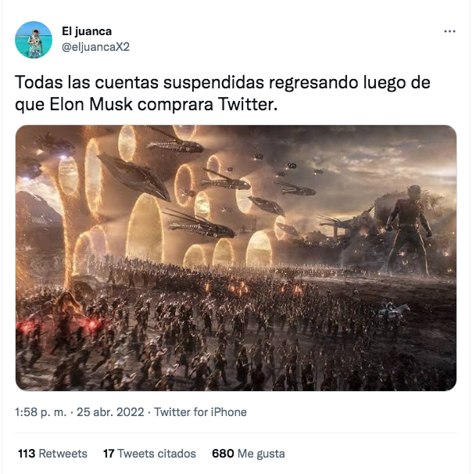Viewport: 476px width, 474px height.
Task: Open El juanca's profile avatar
Action: tap(34, 40)
